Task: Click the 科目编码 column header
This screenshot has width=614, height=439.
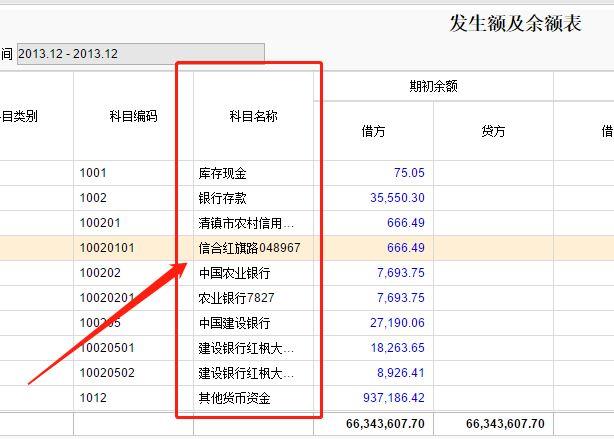Action: pyautogui.click(x=134, y=116)
